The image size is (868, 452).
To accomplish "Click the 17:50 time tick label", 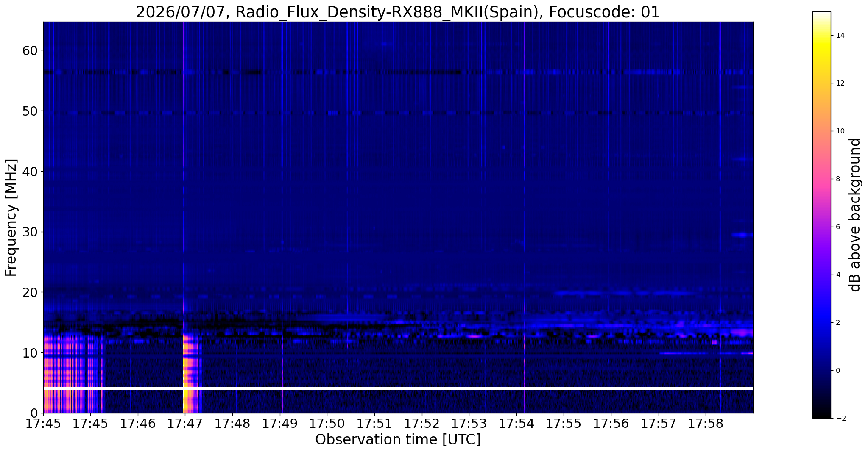I will click(x=327, y=423).
